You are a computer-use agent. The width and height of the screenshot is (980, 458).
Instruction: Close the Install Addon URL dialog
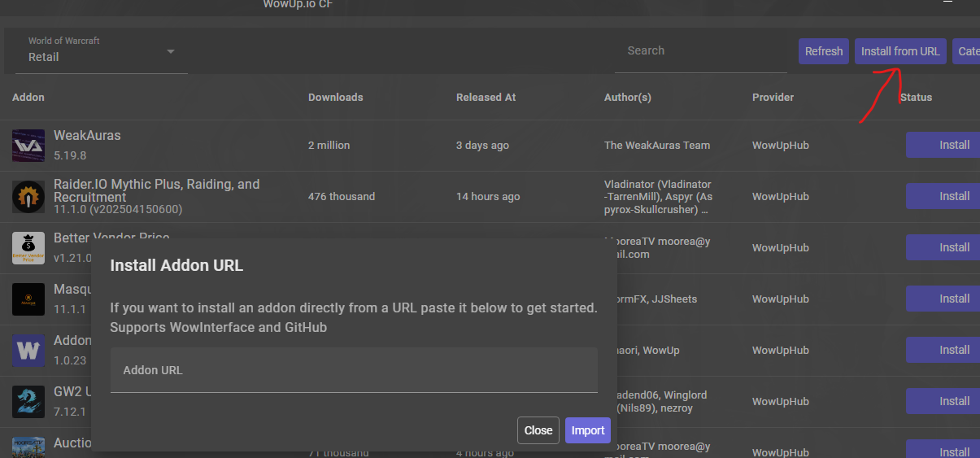[538, 430]
